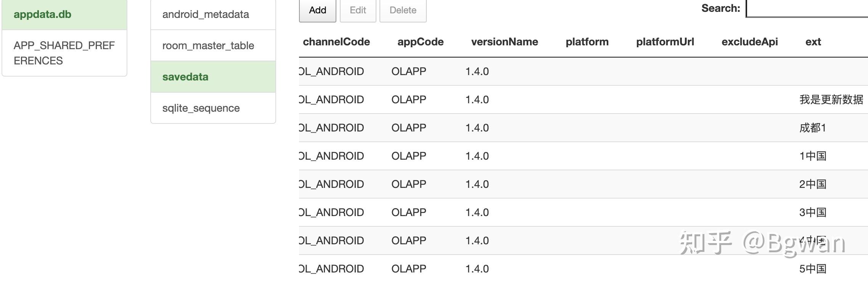
Task: Sort rows by appCode header
Action: [420, 42]
